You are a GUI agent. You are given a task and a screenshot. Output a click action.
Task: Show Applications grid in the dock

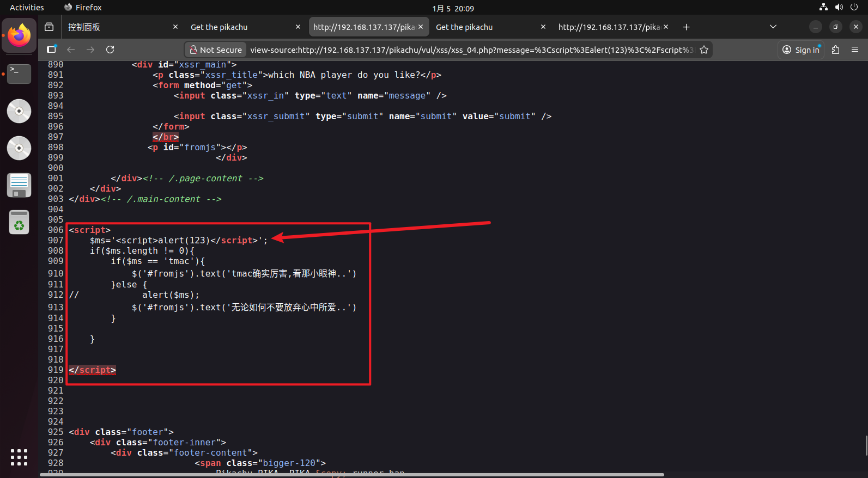click(19, 457)
